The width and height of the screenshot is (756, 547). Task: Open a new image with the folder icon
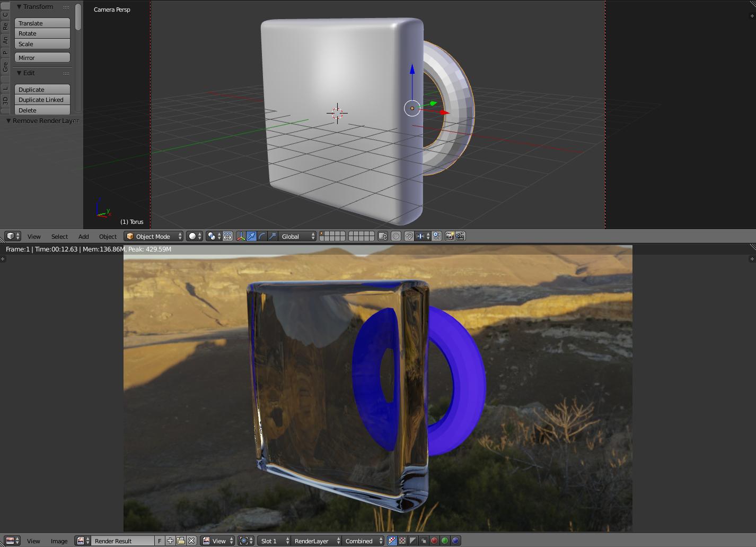click(x=180, y=541)
